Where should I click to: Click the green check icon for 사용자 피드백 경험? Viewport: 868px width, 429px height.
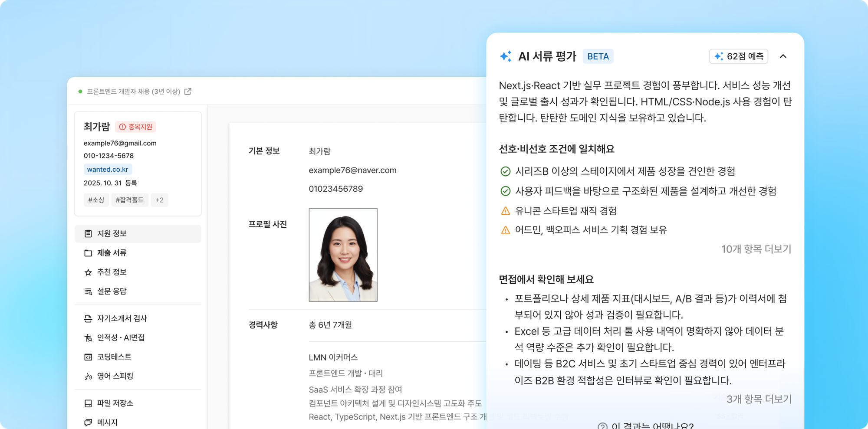tap(506, 191)
